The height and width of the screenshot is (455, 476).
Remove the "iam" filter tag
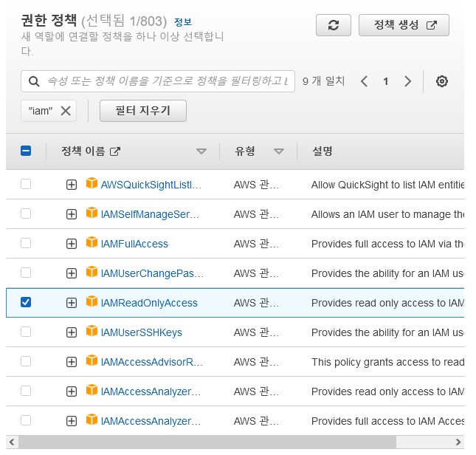(66, 111)
